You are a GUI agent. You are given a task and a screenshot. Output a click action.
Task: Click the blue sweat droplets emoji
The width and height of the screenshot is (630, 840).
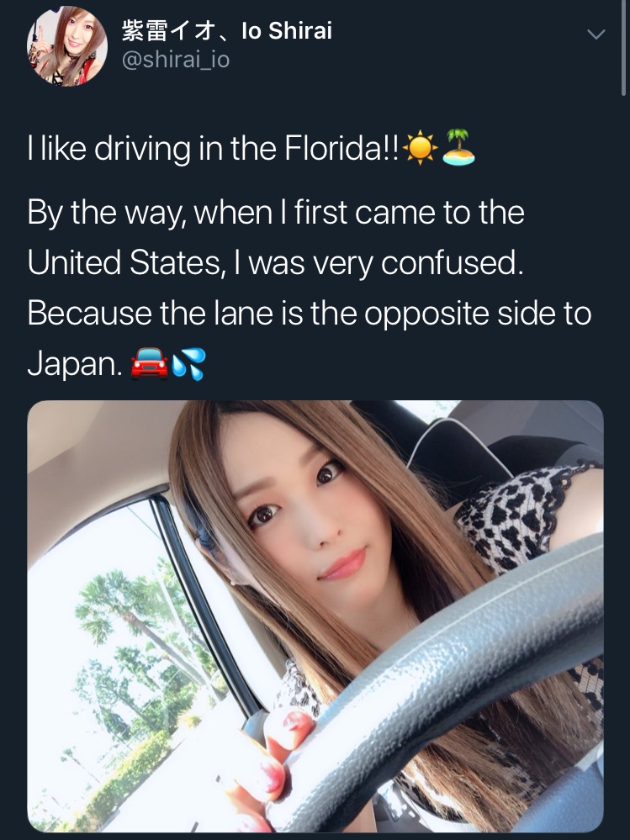coord(188,363)
